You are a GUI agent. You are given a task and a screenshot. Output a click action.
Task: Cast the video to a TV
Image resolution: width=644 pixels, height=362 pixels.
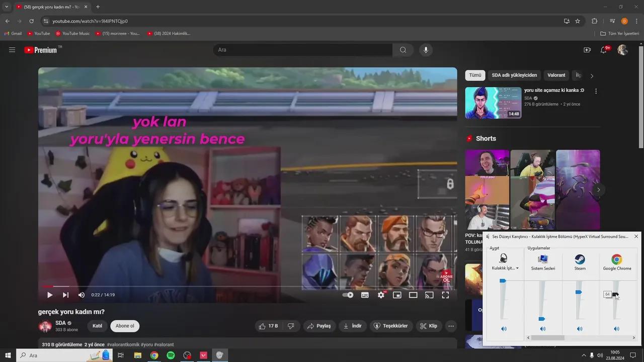[429, 295]
